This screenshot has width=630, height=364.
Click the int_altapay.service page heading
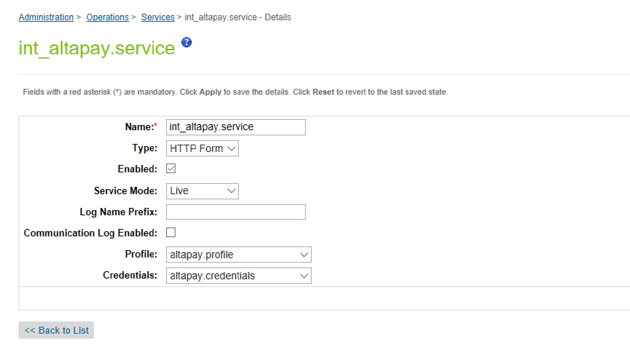click(96, 48)
